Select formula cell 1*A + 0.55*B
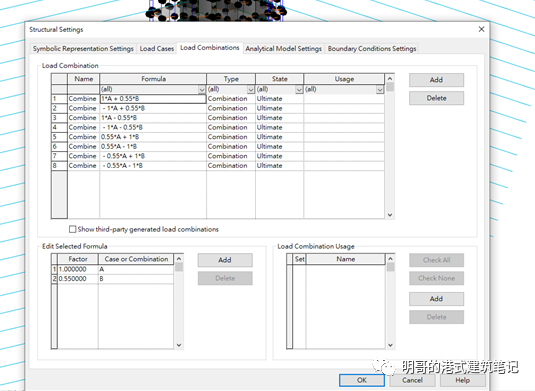 pos(153,99)
